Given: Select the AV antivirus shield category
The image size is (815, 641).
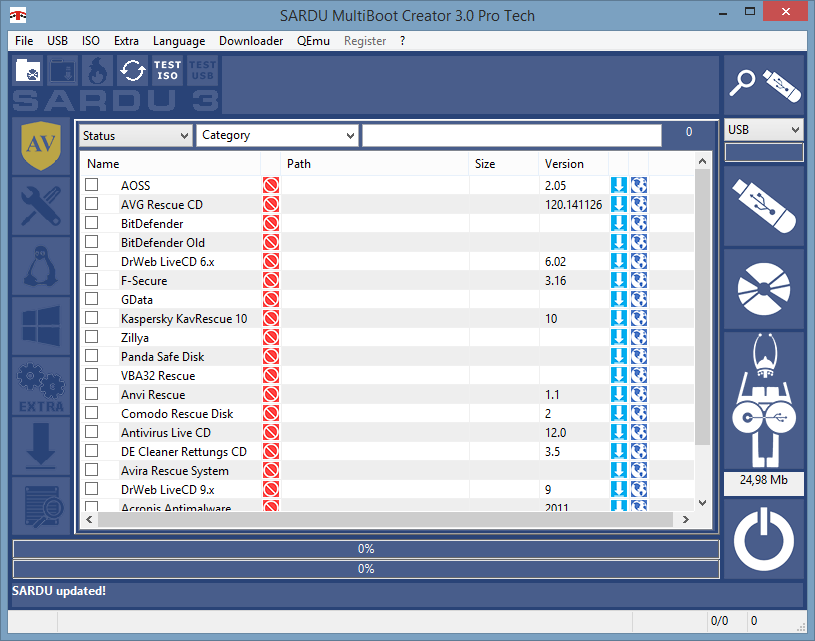Looking at the screenshot, I should (41, 146).
